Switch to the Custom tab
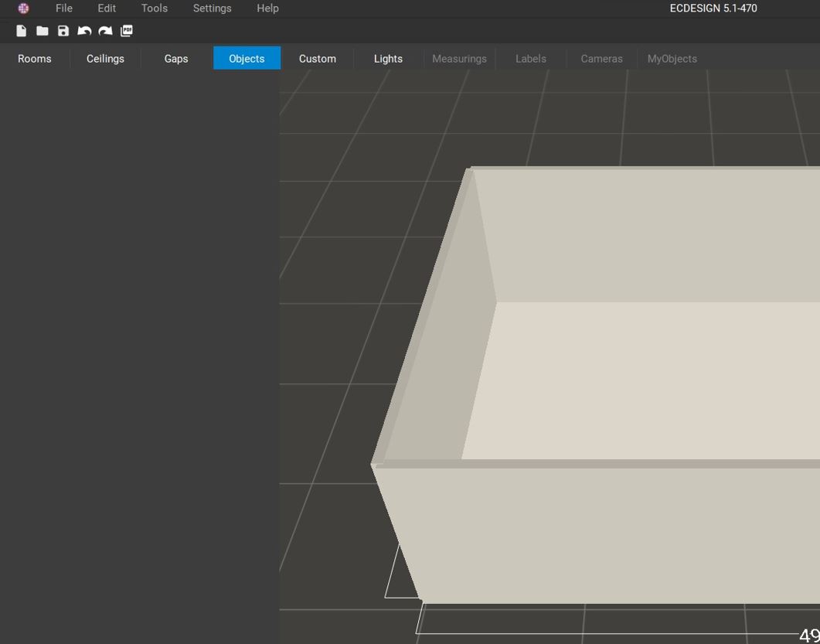The width and height of the screenshot is (820, 644). 317,58
